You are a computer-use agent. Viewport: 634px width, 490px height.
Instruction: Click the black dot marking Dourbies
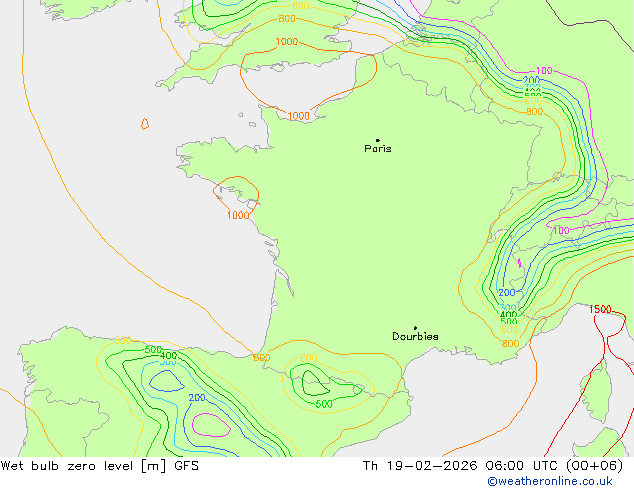415,328
